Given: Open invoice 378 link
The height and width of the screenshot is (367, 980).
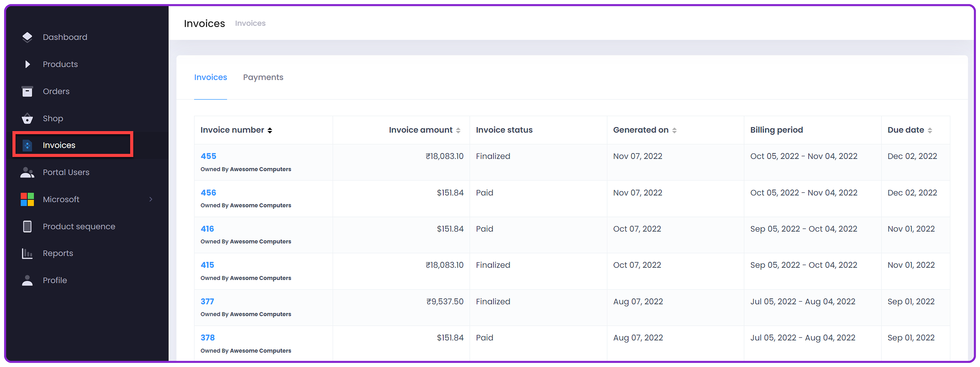Looking at the screenshot, I should point(208,338).
